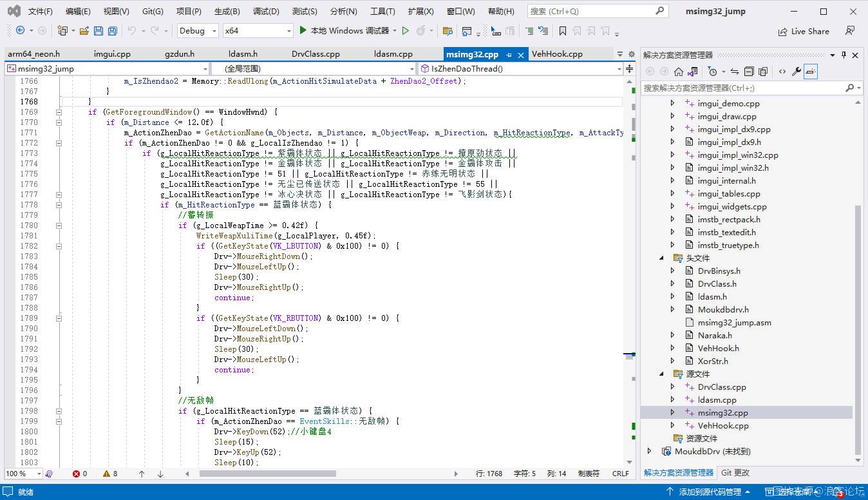This screenshot has height=500, width=868.
Task: Click 本地 Windows 调试器 start button
Action: (x=347, y=30)
